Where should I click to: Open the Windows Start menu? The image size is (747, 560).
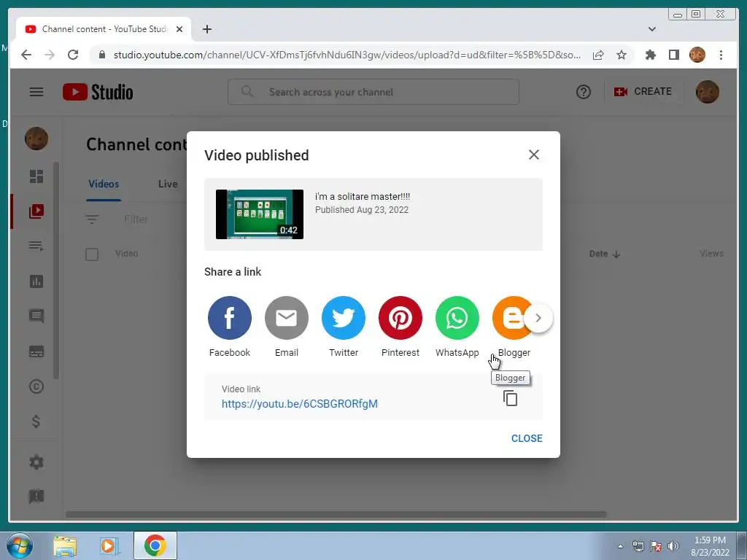point(19,545)
